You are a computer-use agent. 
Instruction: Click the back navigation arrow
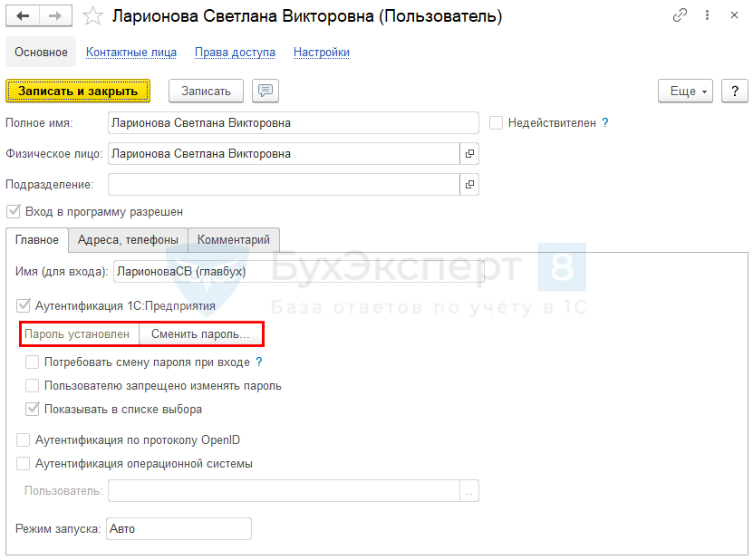(24, 15)
